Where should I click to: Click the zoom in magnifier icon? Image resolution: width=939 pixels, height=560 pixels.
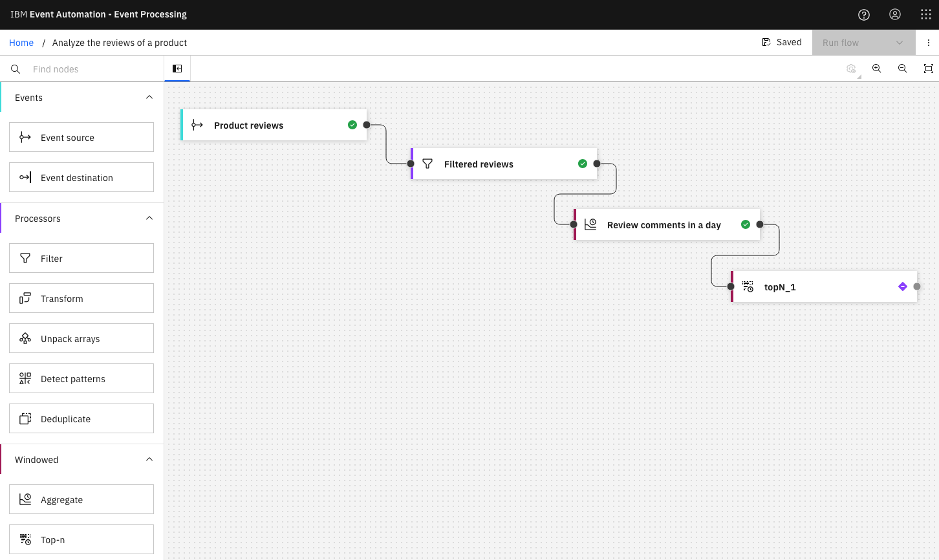click(x=877, y=69)
